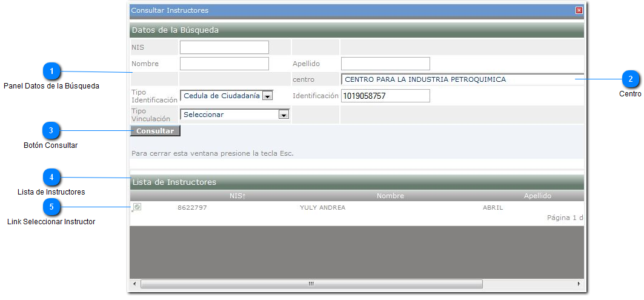
Task: Click the Nombre input field
Action: (224, 64)
